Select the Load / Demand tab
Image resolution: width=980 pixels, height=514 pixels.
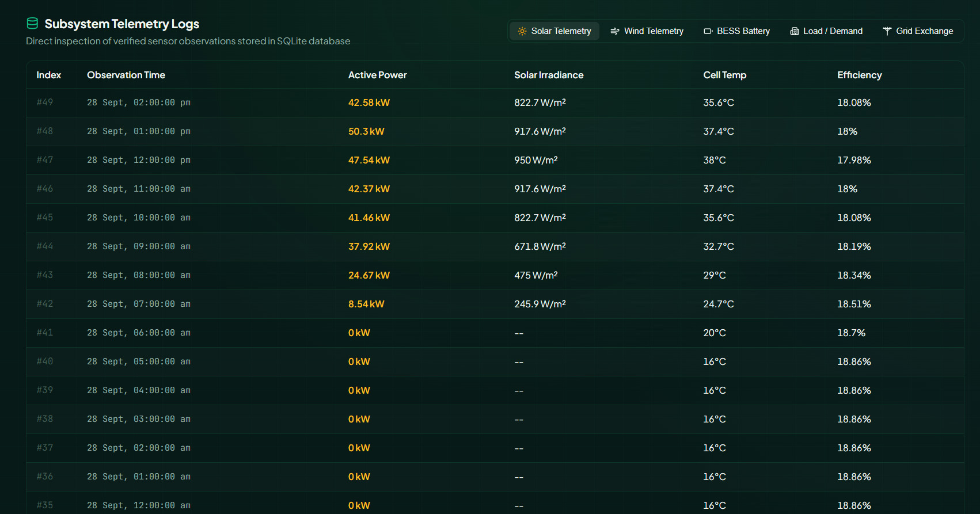[826, 31]
